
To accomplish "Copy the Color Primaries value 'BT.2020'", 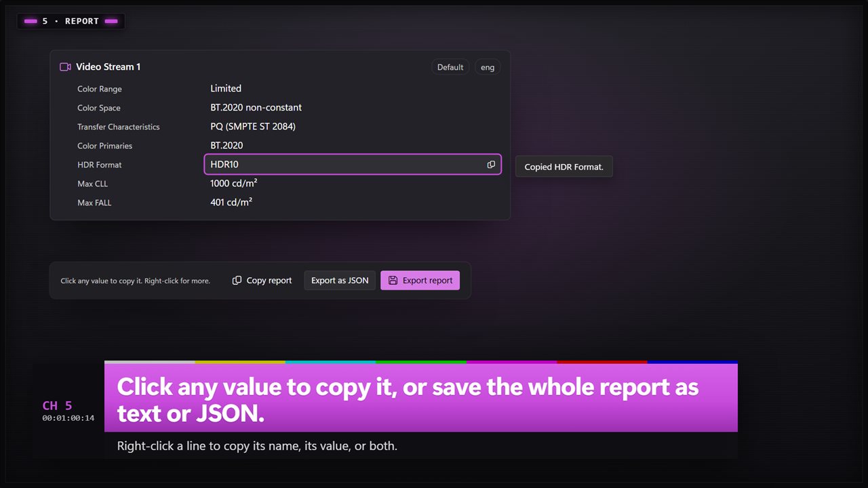I will (226, 146).
